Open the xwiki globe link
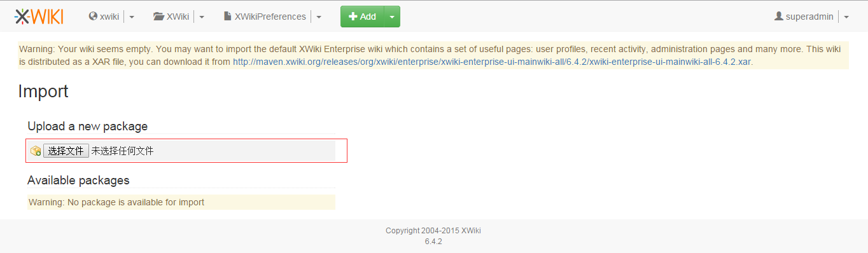This screenshot has height=253, width=868. point(104,17)
